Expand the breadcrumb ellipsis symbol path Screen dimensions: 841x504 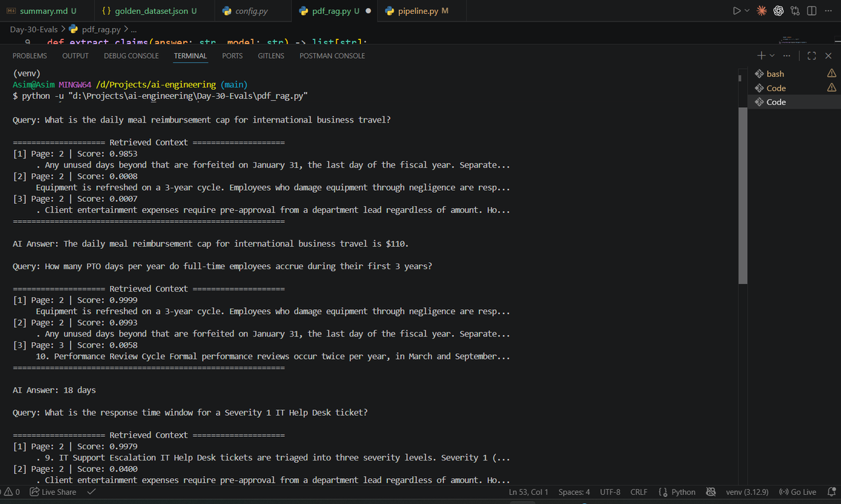coord(133,29)
